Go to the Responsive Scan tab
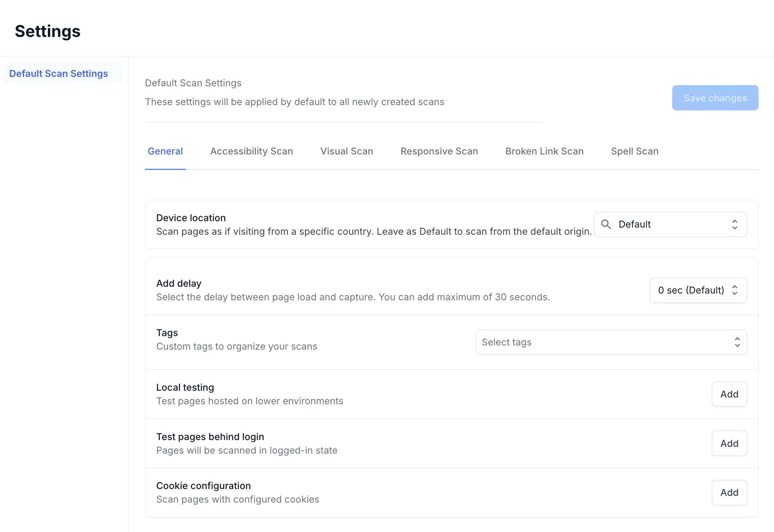 click(x=439, y=151)
